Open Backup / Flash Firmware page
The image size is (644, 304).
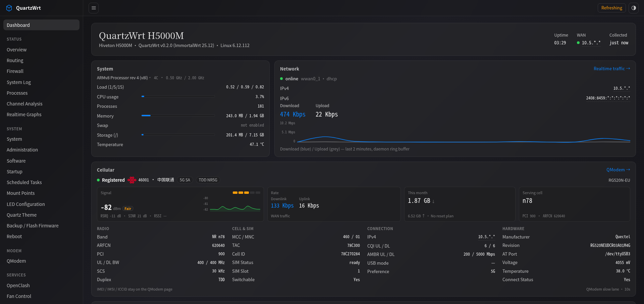(41, 226)
